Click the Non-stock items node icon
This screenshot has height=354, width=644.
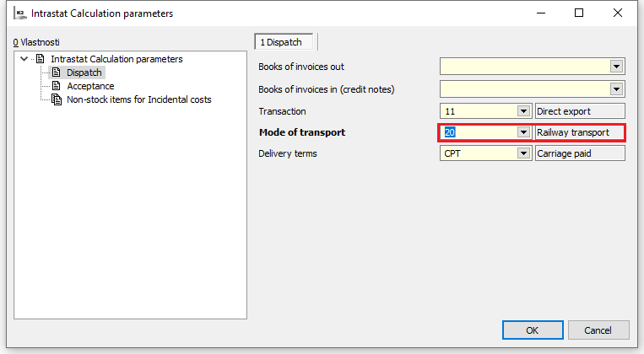tap(57, 99)
